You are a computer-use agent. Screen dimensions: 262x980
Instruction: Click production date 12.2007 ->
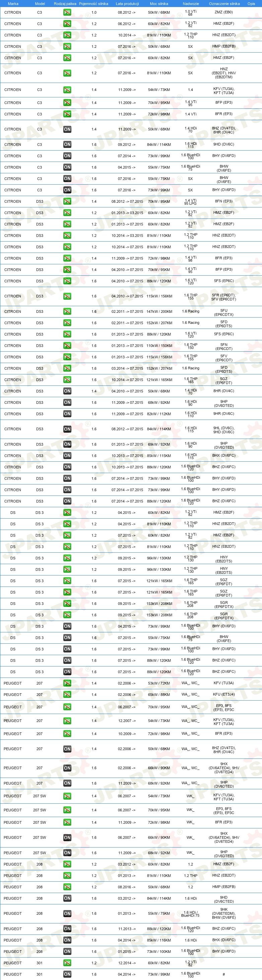[126, 721]
